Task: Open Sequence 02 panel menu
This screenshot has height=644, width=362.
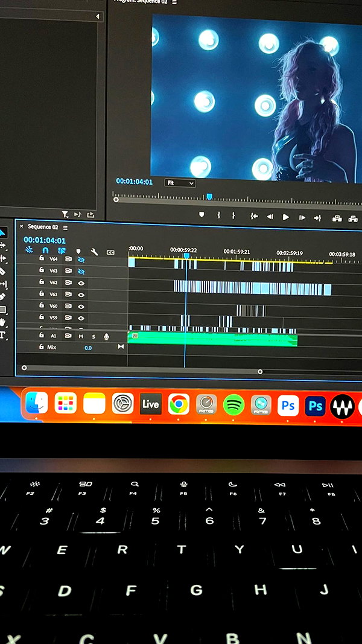Action: click(x=65, y=228)
